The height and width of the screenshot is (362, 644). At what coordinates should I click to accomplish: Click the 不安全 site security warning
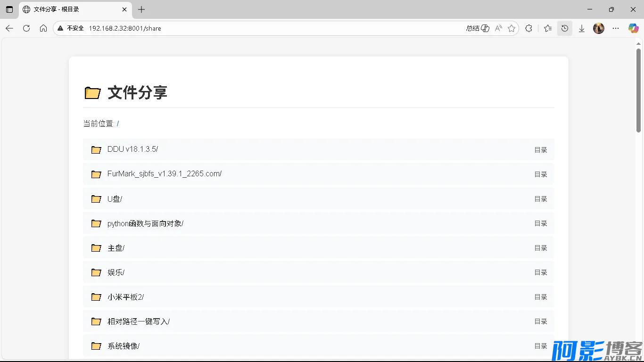pyautogui.click(x=70, y=28)
